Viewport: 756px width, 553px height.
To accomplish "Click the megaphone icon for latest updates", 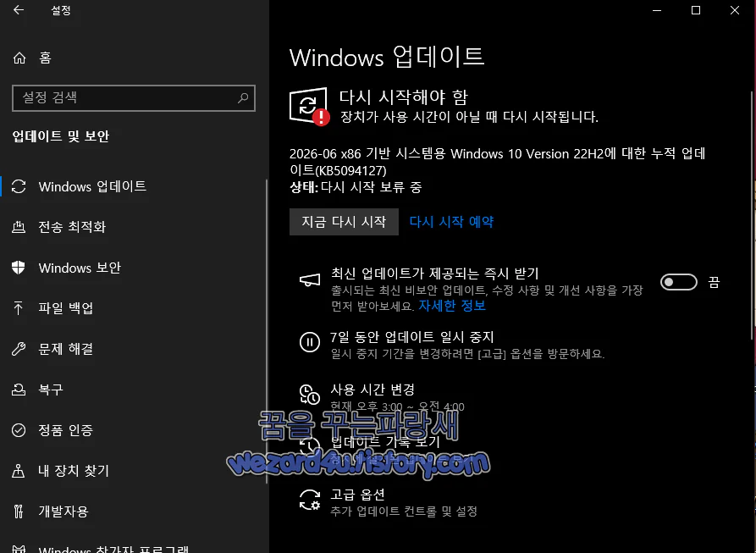I will (310, 280).
